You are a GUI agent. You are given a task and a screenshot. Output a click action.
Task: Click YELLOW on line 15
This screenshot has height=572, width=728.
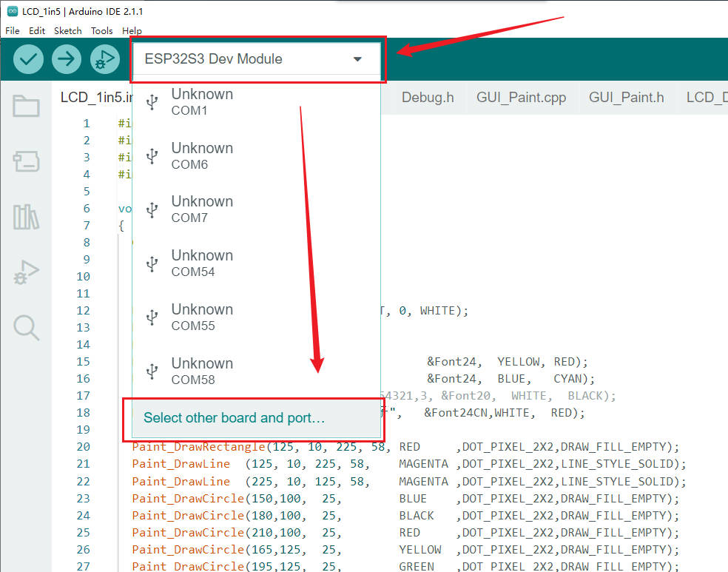point(518,362)
